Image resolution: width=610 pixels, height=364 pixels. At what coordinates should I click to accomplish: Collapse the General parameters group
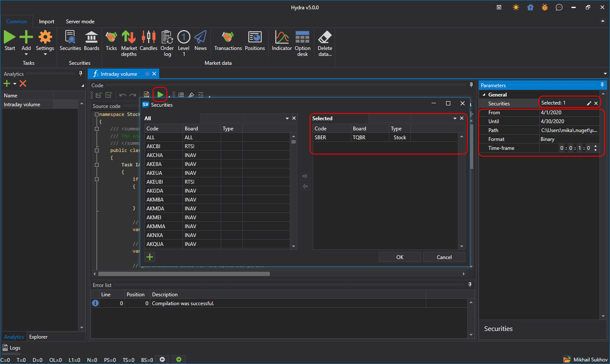click(x=484, y=95)
